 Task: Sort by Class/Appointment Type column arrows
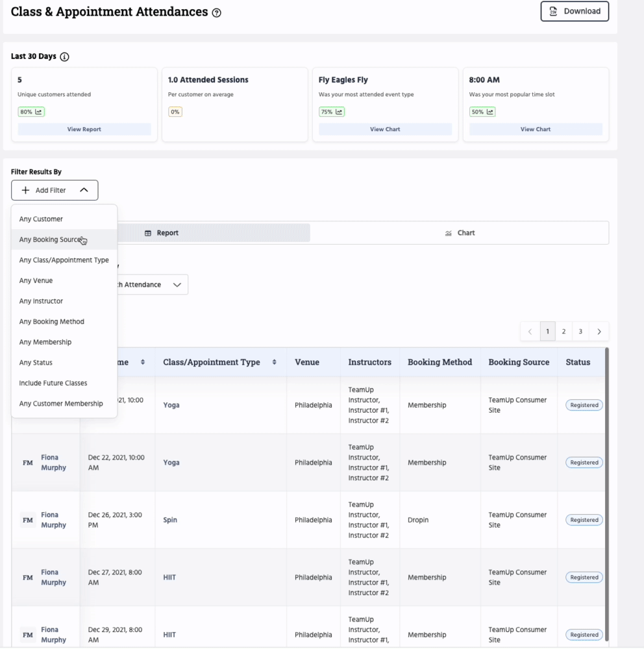tap(275, 362)
